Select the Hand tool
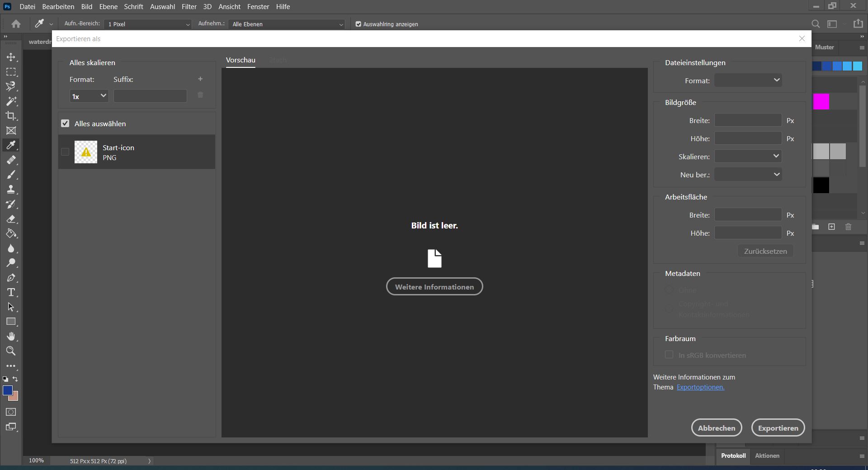Screen dimensions: 868x470 (11, 337)
